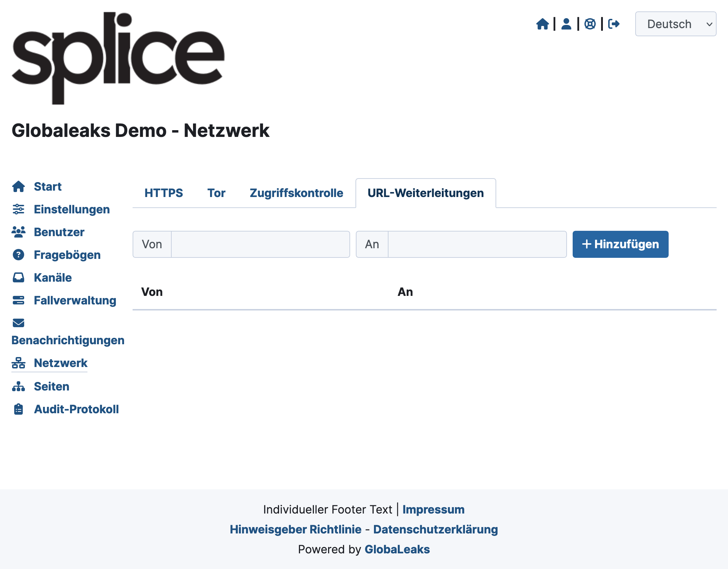Open Kanäle in the sidebar
728x569 pixels.
coord(53,277)
